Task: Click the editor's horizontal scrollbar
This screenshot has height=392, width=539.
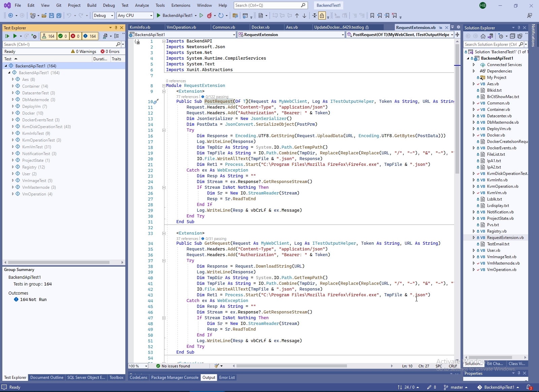Action: click(x=291, y=366)
